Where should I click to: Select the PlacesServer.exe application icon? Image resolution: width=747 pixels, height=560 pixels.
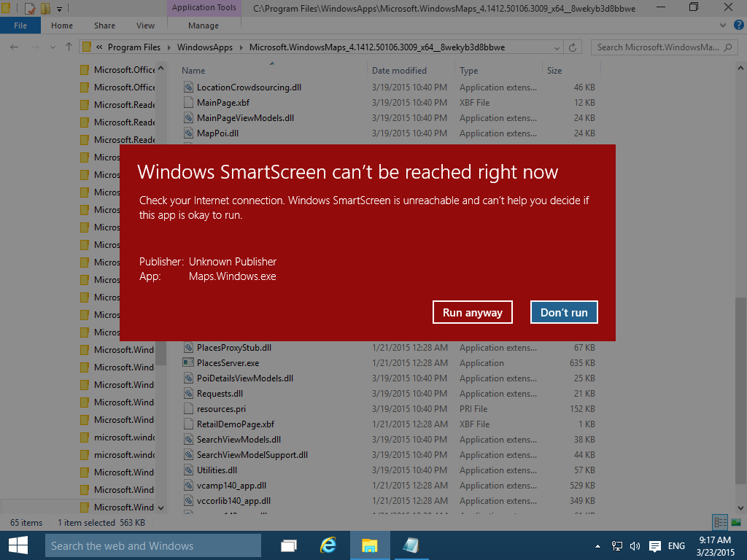[x=188, y=363]
